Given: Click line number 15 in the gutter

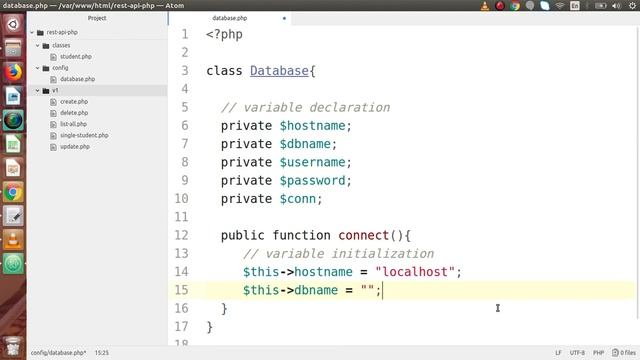Looking at the screenshot, I should click(x=182, y=290).
